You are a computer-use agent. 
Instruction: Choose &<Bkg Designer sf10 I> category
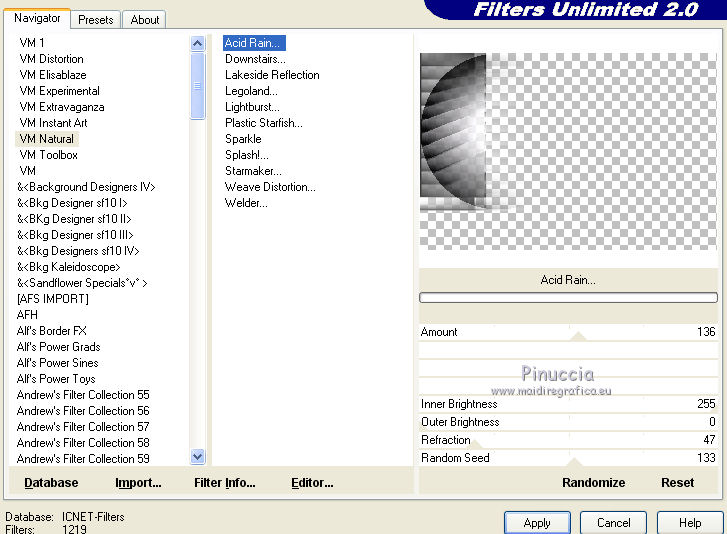pos(72,203)
